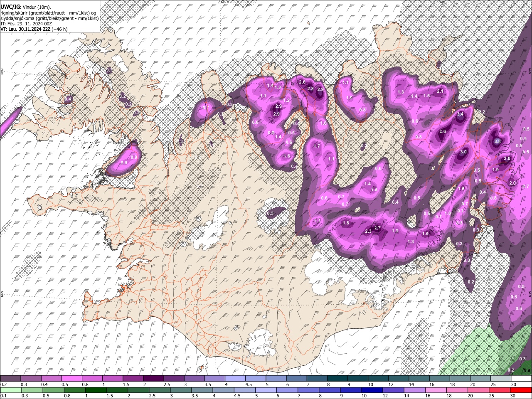Select the slate blue 6 swatch in top legend row

pos(297,379)
